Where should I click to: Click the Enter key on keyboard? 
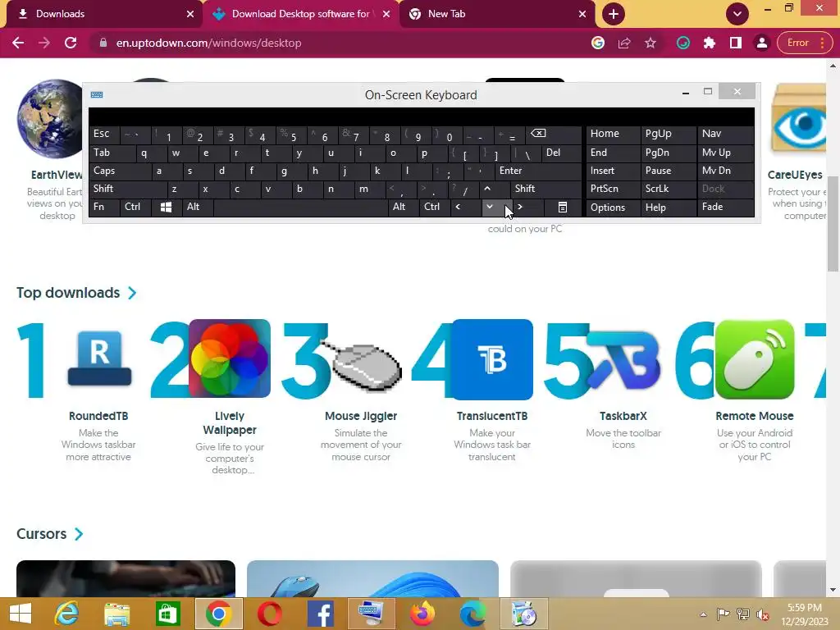[x=538, y=171]
